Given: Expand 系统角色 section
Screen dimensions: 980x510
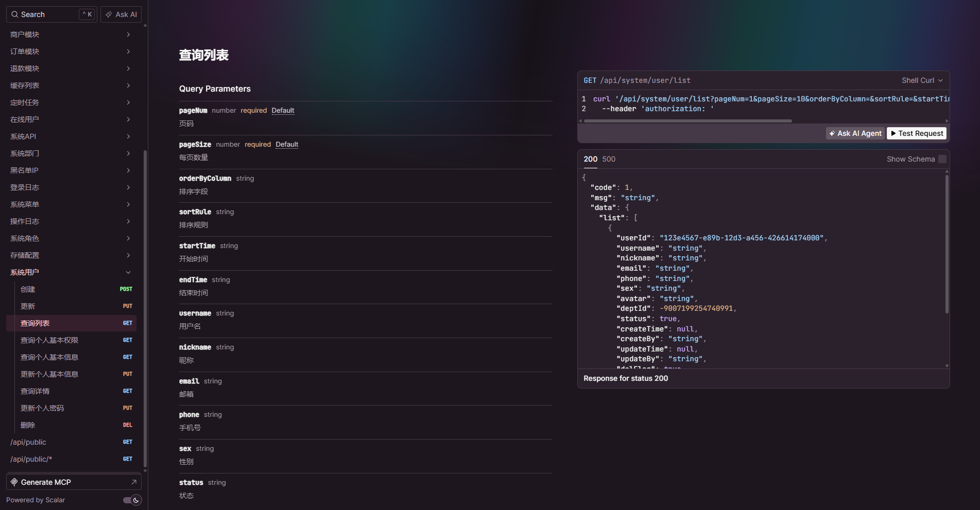Looking at the screenshot, I should click(x=71, y=238).
